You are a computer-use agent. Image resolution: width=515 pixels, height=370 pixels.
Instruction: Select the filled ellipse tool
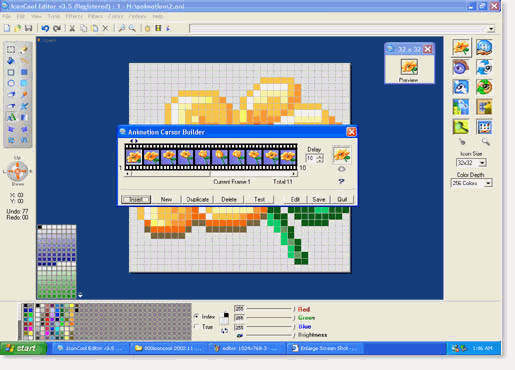pos(24,83)
